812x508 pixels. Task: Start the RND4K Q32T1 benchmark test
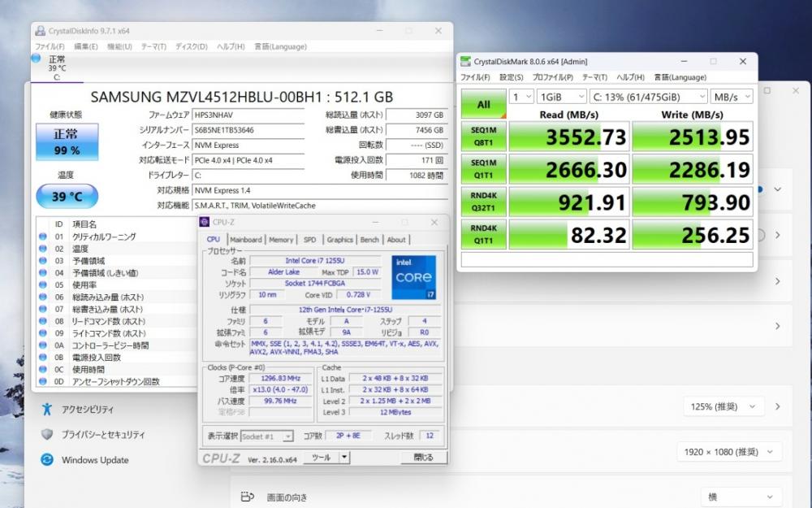point(484,202)
